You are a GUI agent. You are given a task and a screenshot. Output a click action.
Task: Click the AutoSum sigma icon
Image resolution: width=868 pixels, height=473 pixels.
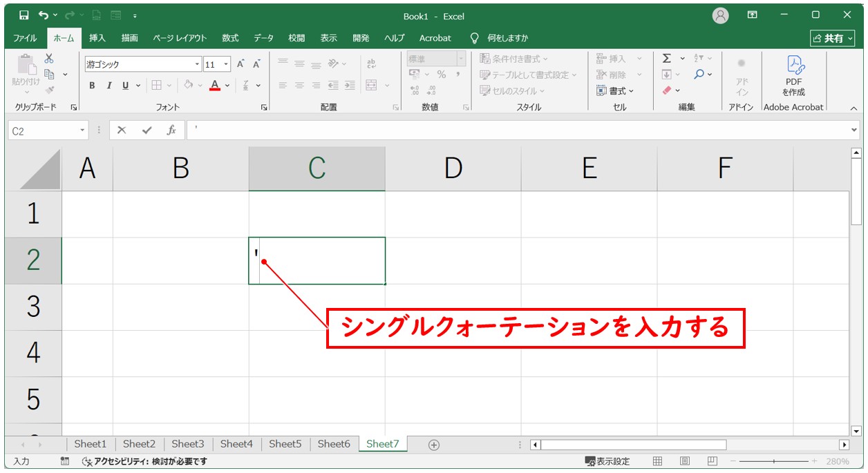pos(666,59)
